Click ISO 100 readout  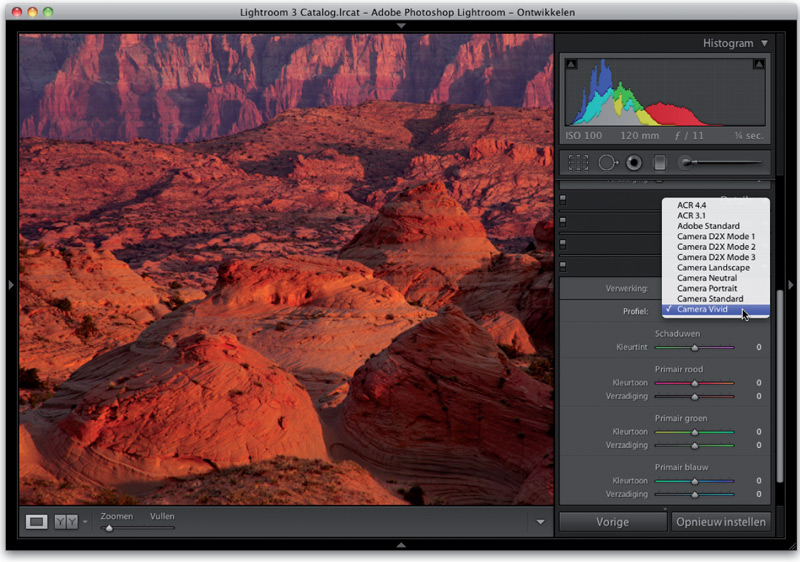[x=584, y=136]
